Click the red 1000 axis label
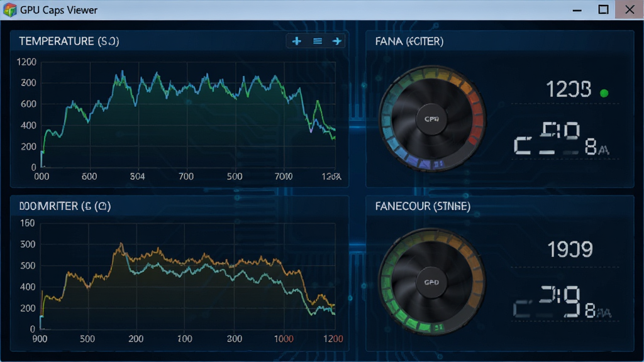This screenshot has height=362, width=644. coord(284,339)
